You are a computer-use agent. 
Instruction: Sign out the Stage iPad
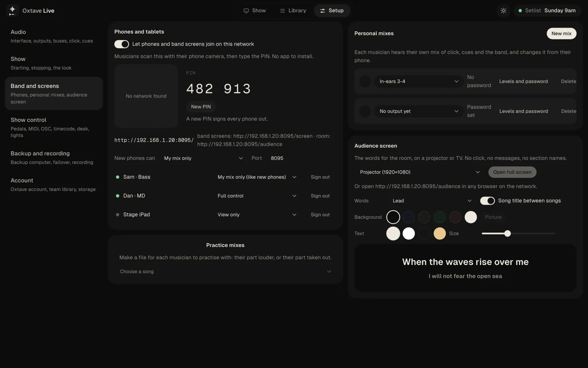[x=320, y=215]
